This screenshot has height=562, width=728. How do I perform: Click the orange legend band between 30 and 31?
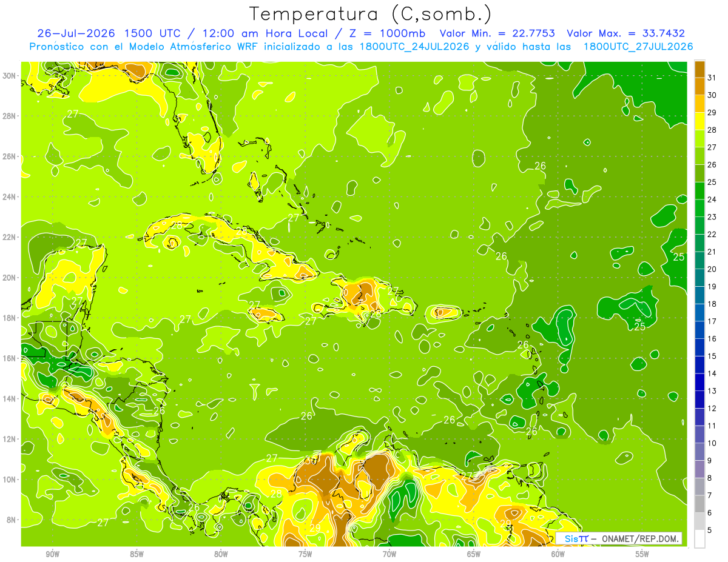[x=699, y=87]
